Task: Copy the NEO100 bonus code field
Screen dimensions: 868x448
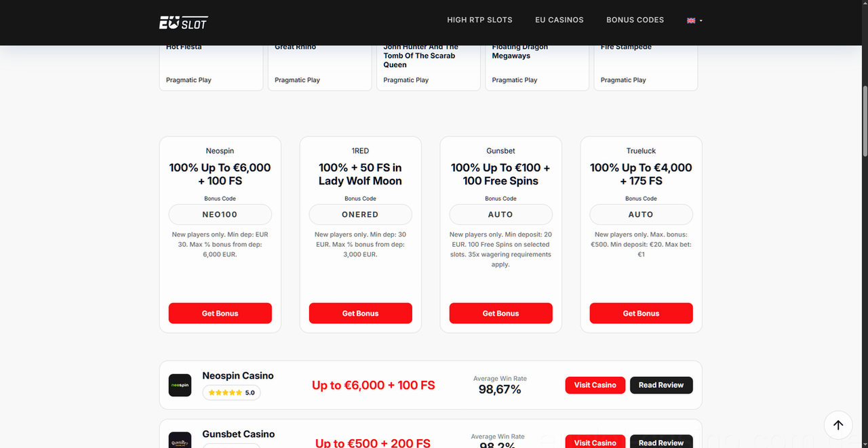Action: point(220,214)
